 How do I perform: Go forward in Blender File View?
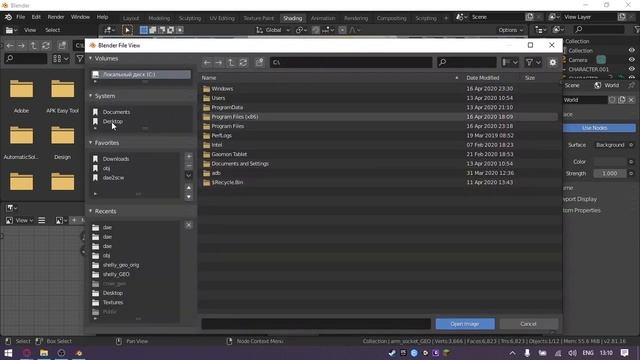coord(219,62)
